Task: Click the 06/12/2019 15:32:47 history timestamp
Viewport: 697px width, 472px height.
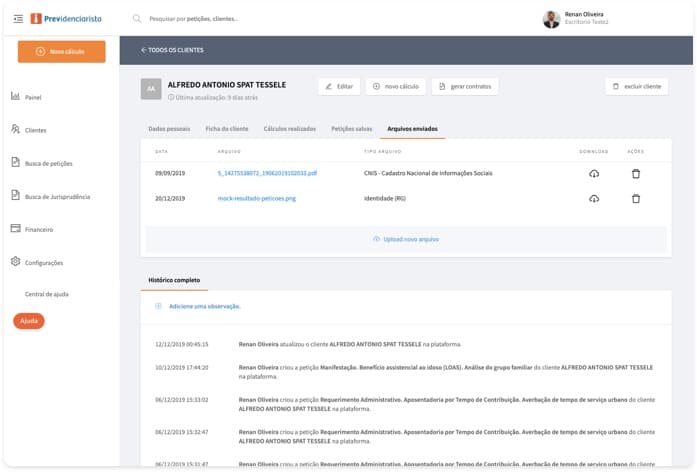Action: tap(181, 432)
